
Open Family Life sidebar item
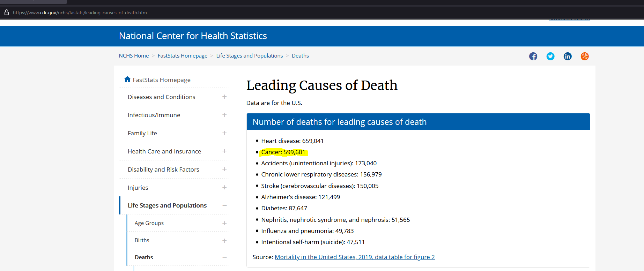pos(142,133)
